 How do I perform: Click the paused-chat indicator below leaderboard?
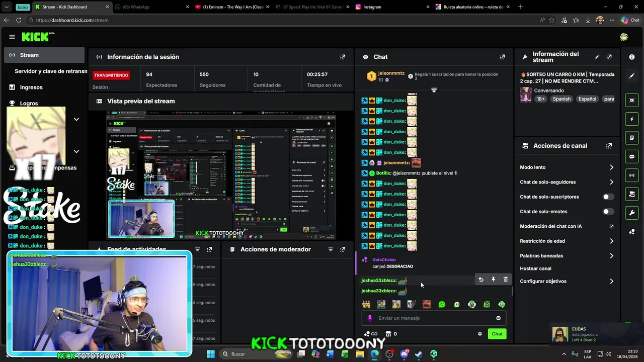(434, 90)
